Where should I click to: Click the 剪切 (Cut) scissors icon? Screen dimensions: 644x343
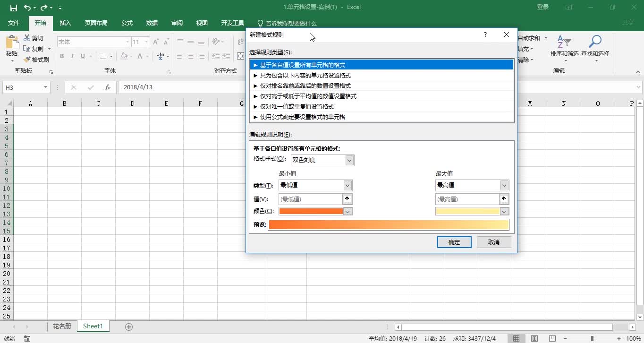(x=28, y=38)
